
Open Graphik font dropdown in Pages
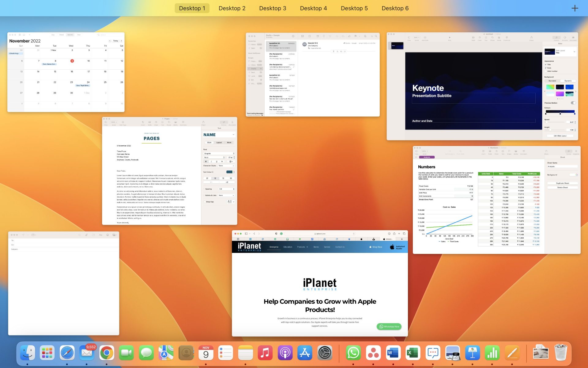pos(219,153)
